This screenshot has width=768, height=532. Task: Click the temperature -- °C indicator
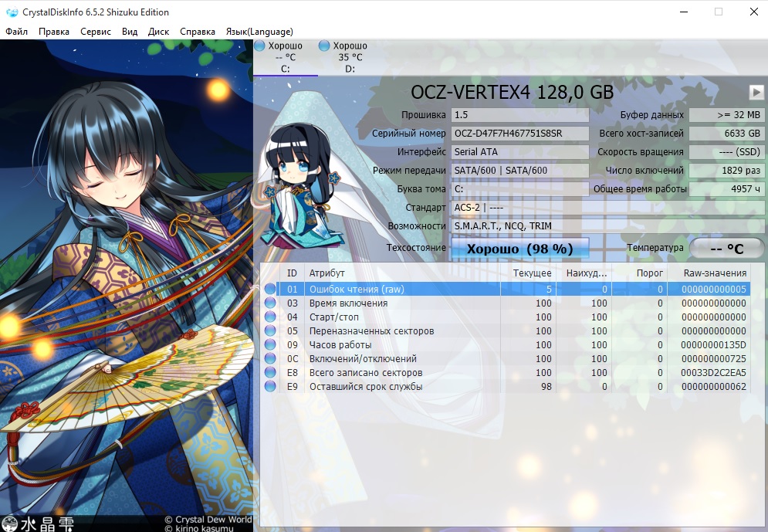[726, 249]
